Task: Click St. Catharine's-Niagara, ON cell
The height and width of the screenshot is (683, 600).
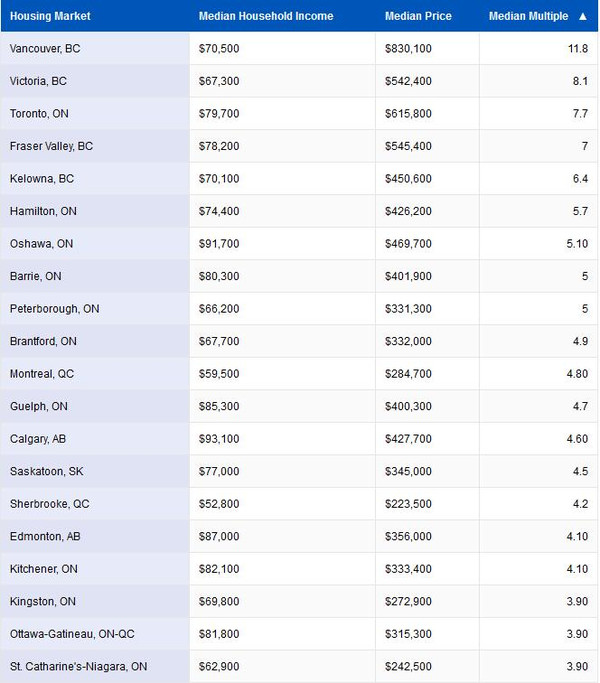Action: tap(78, 666)
